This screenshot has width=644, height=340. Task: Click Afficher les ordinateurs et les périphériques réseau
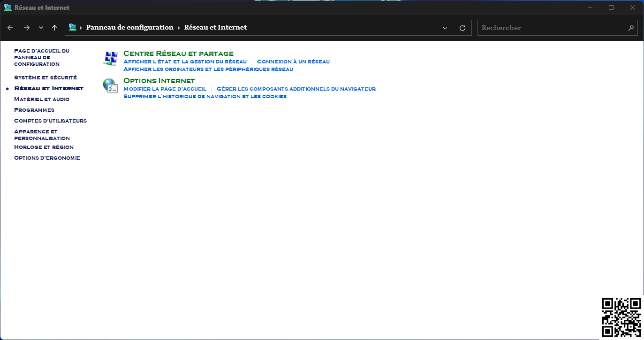208,69
